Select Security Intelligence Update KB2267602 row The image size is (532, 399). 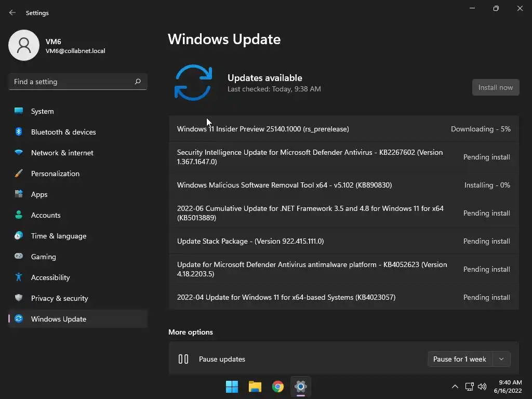coord(344,157)
